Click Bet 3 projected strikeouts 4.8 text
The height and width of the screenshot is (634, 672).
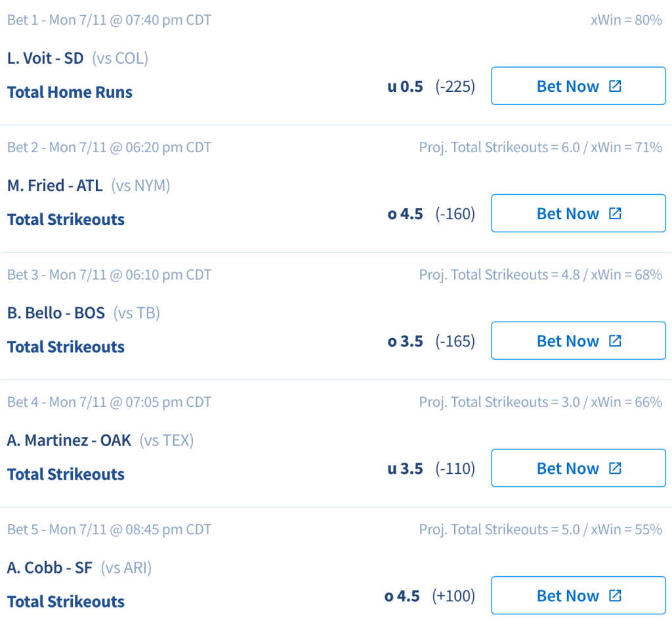[x=499, y=274]
